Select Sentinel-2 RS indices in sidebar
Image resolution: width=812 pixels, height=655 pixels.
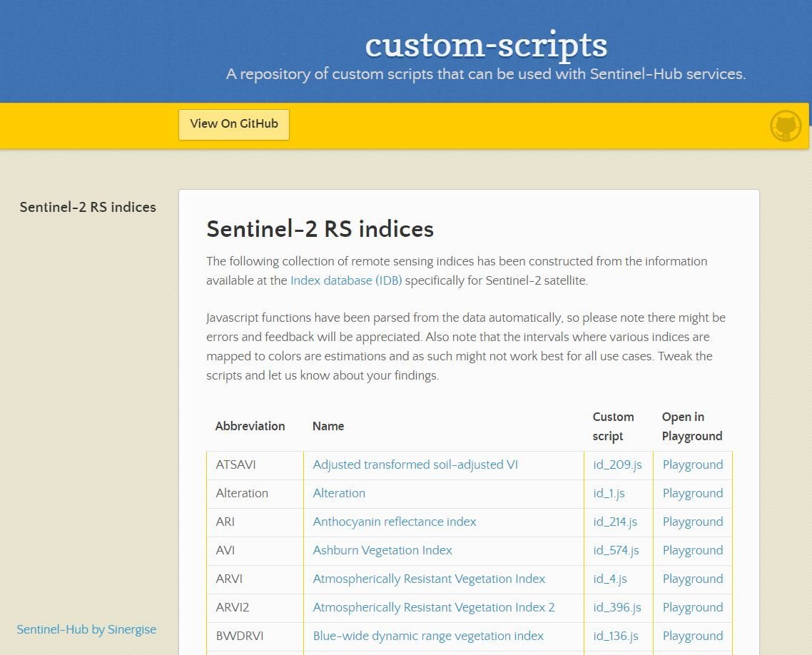point(88,207)
